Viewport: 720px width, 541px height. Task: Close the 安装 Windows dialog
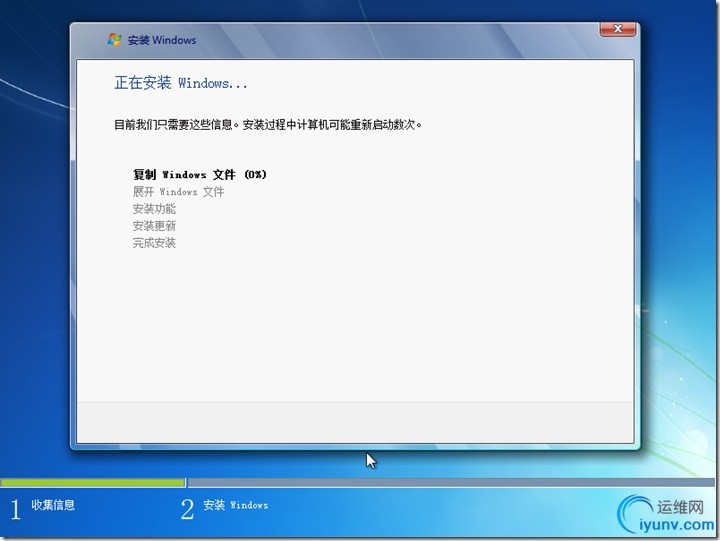tap(618, 29)
